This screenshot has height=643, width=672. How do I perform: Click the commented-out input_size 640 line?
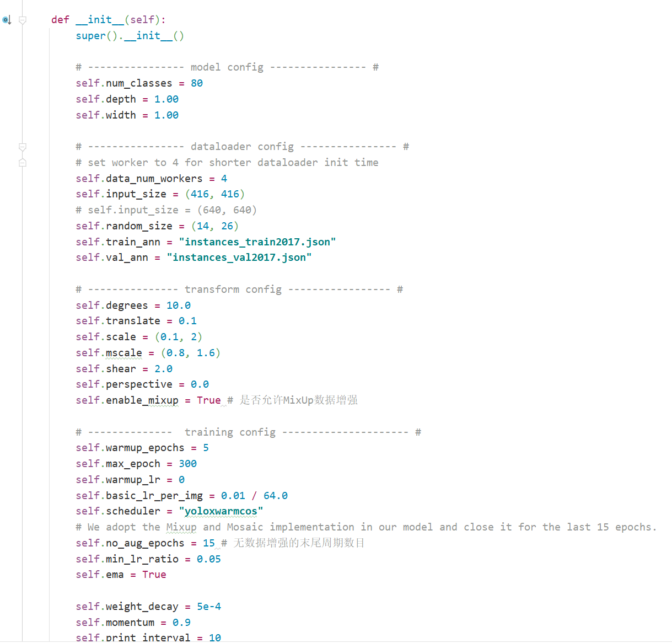click(x=165, y=210)
